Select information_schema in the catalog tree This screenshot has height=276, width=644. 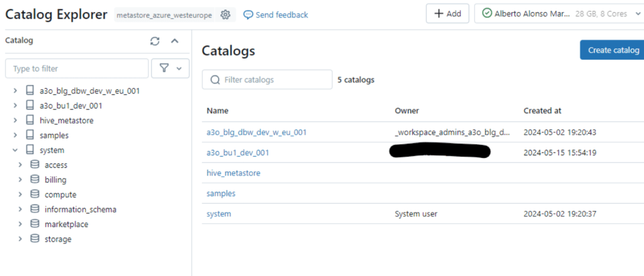[x=80, y=209]
